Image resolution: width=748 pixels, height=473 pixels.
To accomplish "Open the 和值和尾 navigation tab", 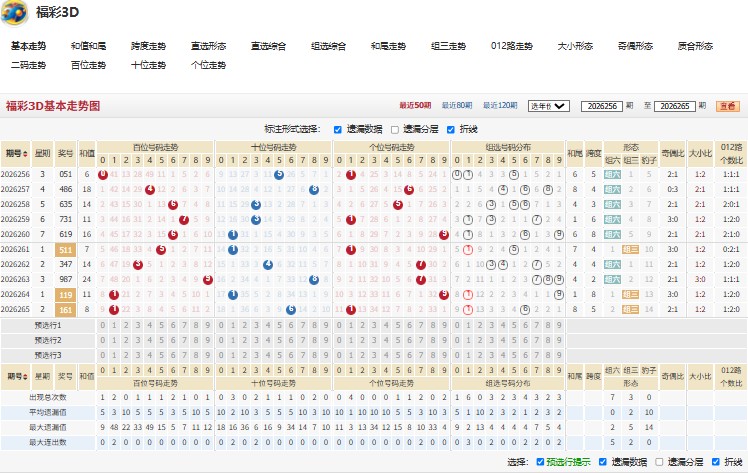I will tap(88, 46).
